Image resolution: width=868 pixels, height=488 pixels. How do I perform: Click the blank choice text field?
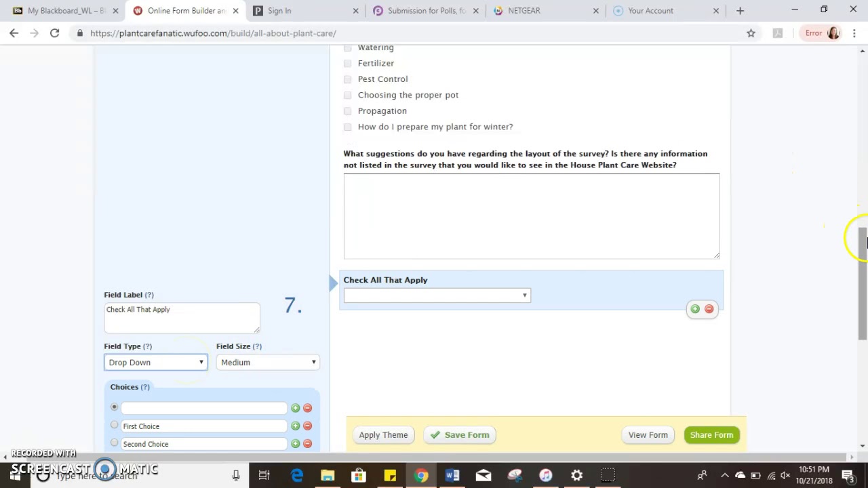coord(204,408)
